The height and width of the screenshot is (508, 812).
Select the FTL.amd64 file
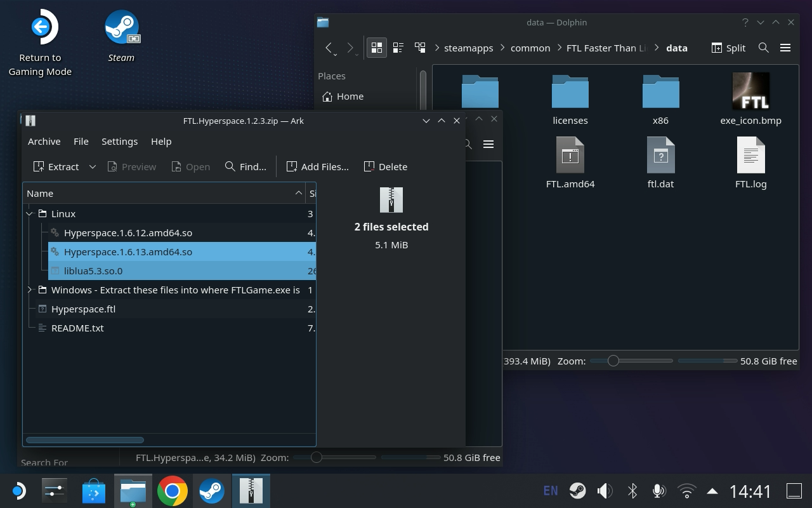pyautogui.click(x=570, y=163)
